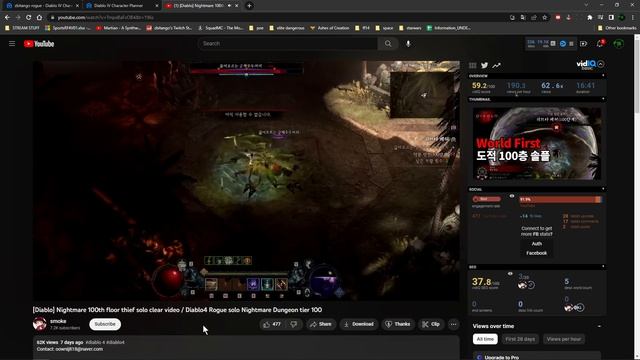Image resolution: width=640 pixels, height=360 pixels.
Task: Switch to the dishango rogue browser tab
Action: click(42, 6)
